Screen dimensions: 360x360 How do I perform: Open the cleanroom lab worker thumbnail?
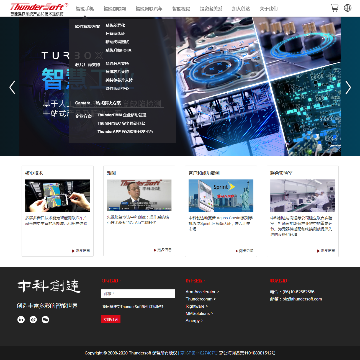click(302, 195)
